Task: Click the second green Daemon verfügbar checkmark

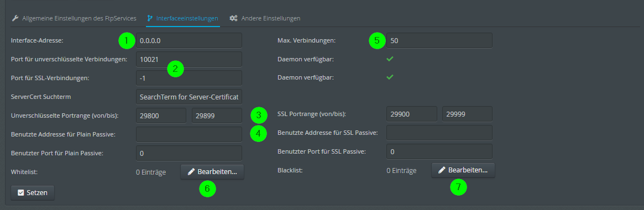Action: point(390,77)
